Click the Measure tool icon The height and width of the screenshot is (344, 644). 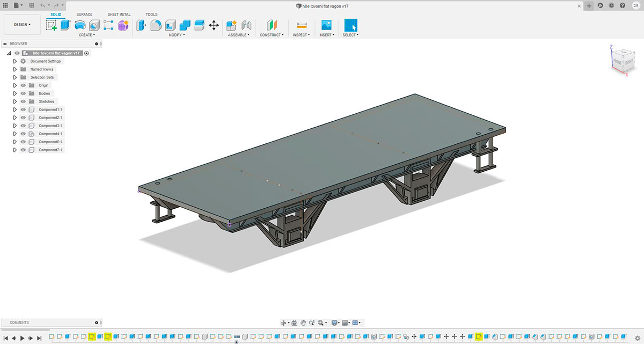(x=301, y=25)
